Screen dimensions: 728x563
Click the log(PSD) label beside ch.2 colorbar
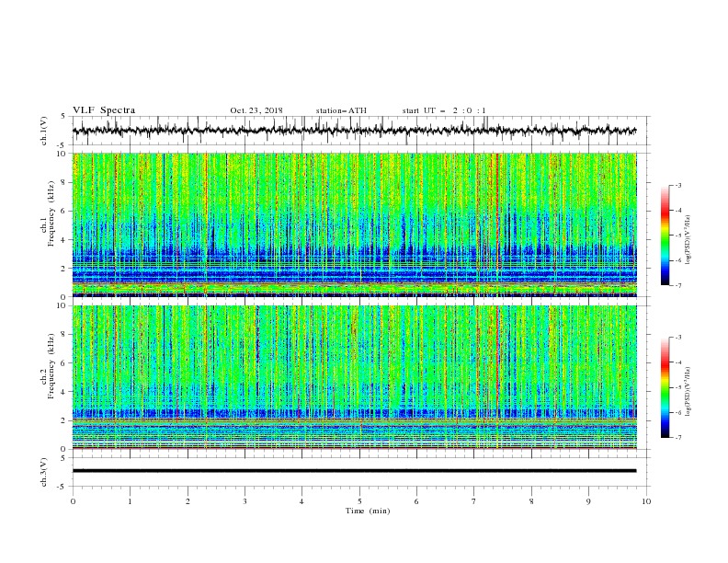pyautogui.click(x=688, y=392)
